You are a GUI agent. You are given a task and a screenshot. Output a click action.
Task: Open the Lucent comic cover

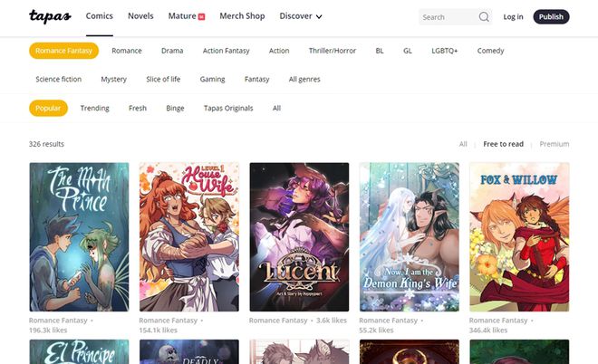(299, 237)
